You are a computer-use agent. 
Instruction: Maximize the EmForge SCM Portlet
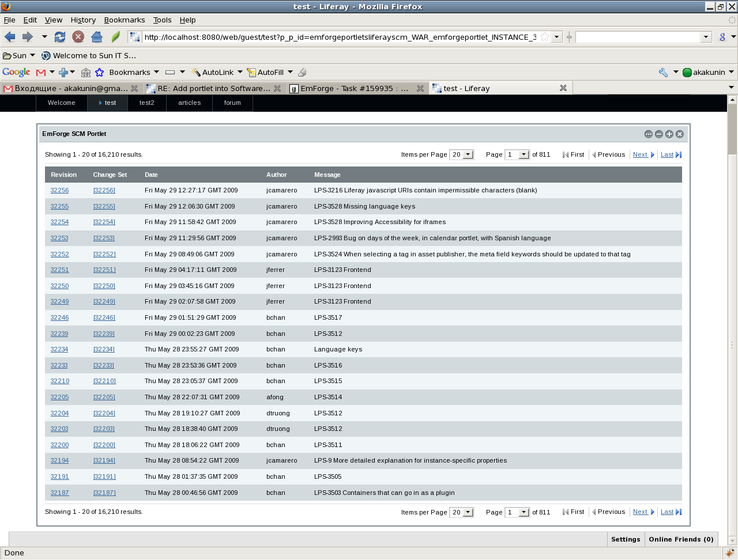[669, 134]
